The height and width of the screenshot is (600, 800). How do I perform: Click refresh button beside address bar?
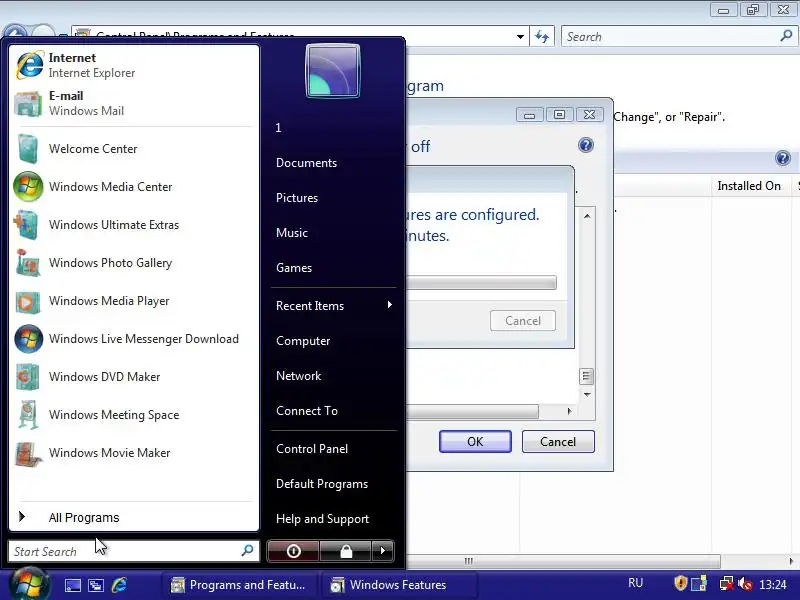pyautogui.click(x=542, y=37)
